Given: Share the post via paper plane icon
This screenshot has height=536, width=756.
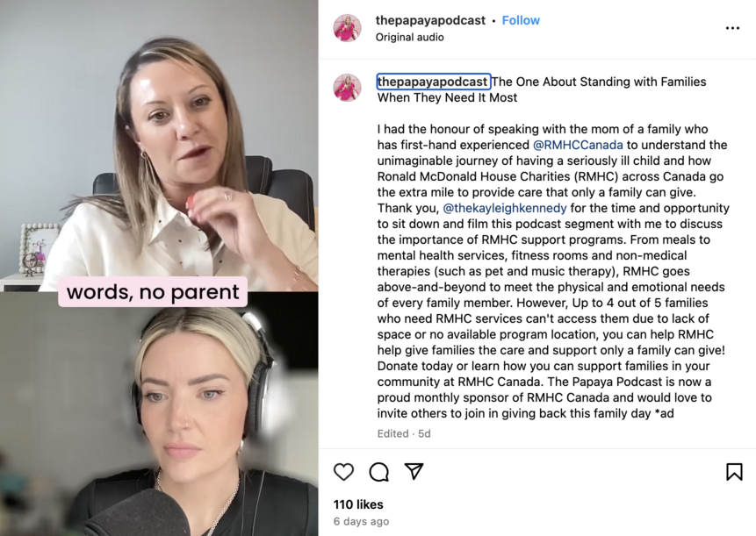Looking at the screenshot, I should 414,471.
